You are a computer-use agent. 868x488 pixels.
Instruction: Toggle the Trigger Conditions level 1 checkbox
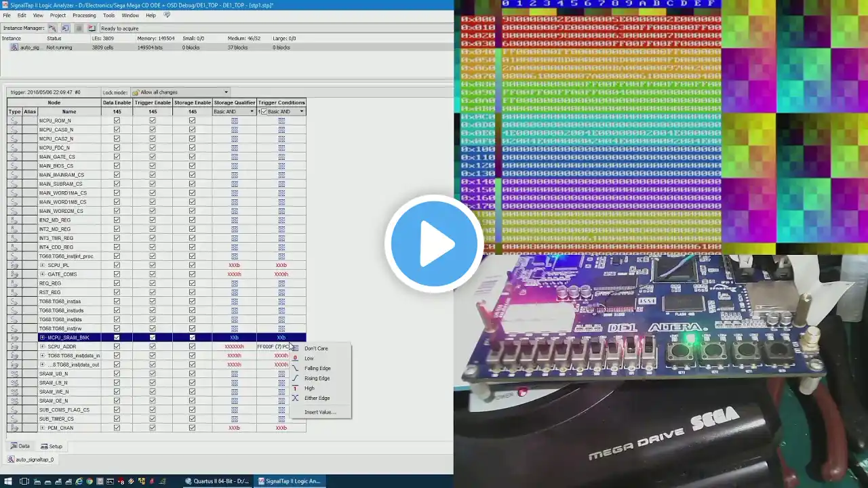(x=264, y=112)
